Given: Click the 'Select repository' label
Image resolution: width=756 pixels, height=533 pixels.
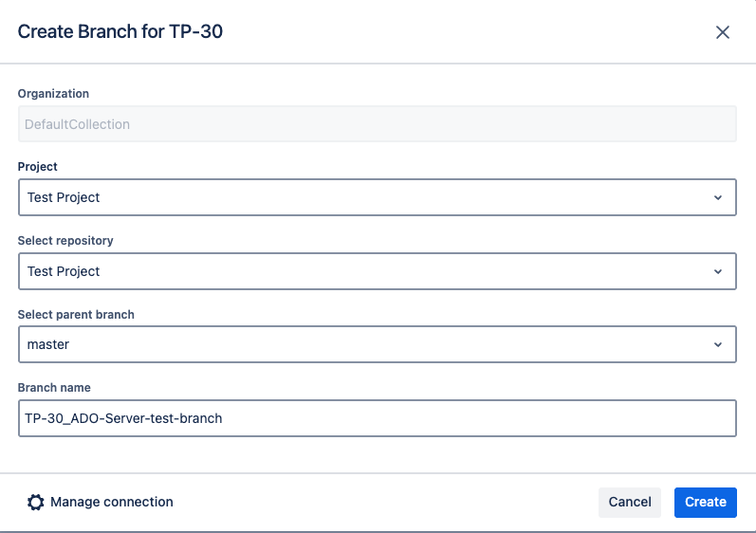Looking at the screenshot, I should click(x=65, y=241).
